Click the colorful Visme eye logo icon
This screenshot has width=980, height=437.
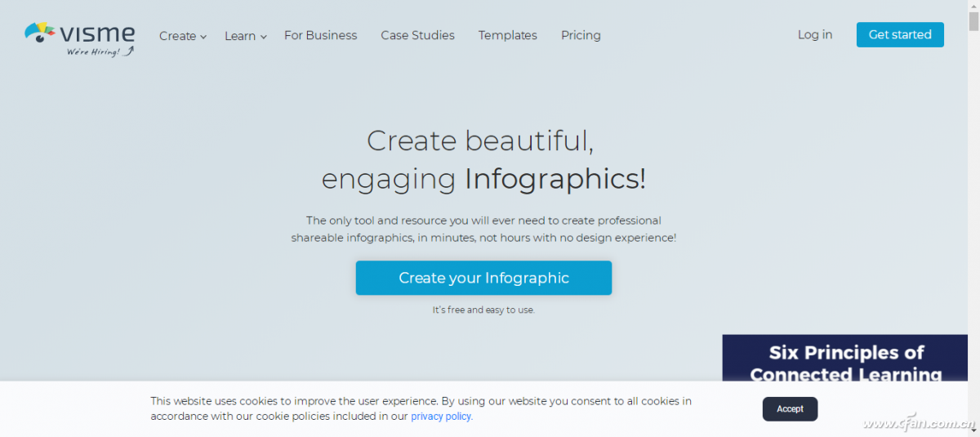pyautogui.click(x=39, y=33)
